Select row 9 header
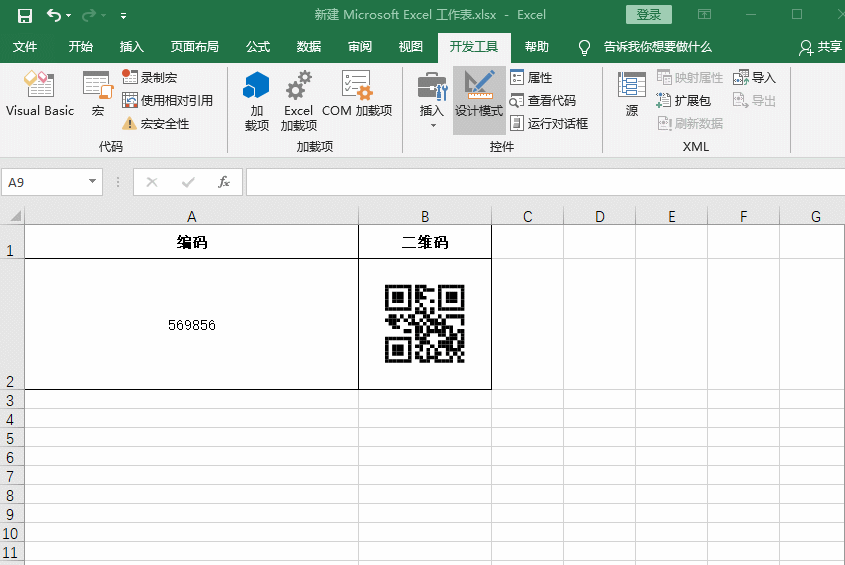This screenshot has height=565, width=845. pos(12,513)
